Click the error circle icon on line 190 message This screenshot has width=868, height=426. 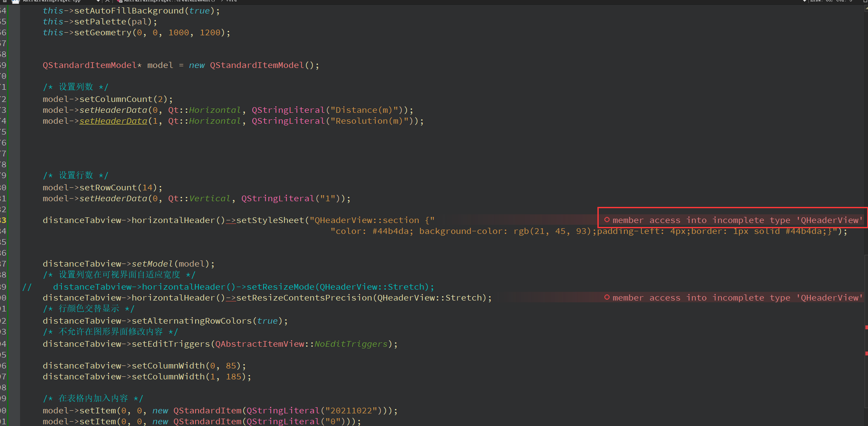click(x=607, y=298)
